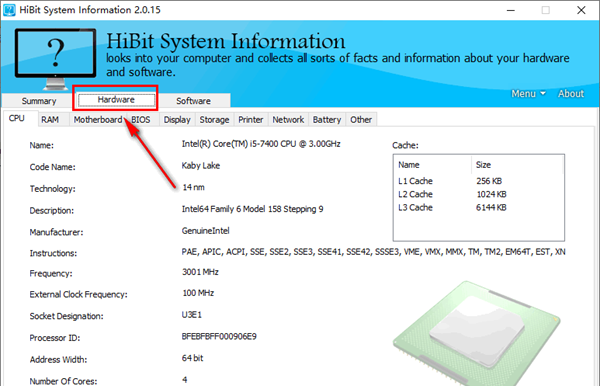Open the Motherboard sub-tab
The image size is (600, 386).
(98, 120)
